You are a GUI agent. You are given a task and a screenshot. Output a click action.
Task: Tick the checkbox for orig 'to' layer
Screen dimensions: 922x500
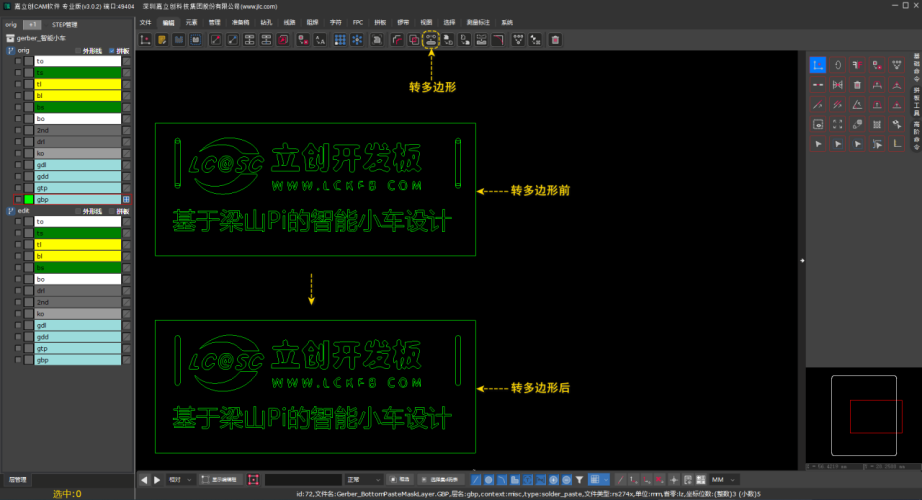pyautogui.click(x=18, y=61)
